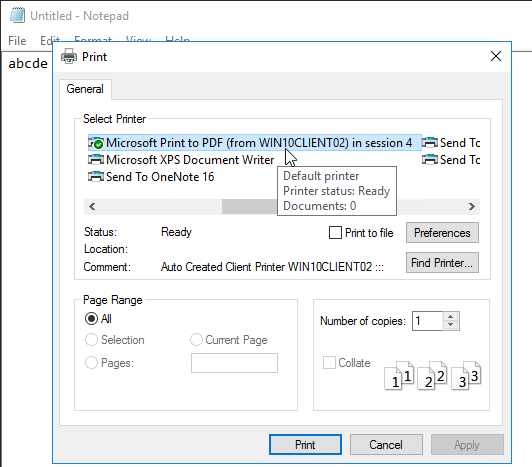
Task: Click printer list scroll right arrow
Action: [x=472, y=206]
